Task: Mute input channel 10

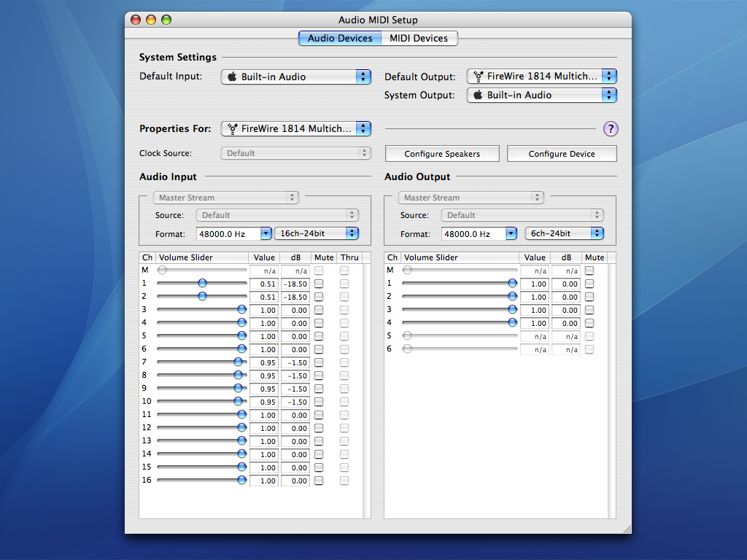Action: [319, 402]
